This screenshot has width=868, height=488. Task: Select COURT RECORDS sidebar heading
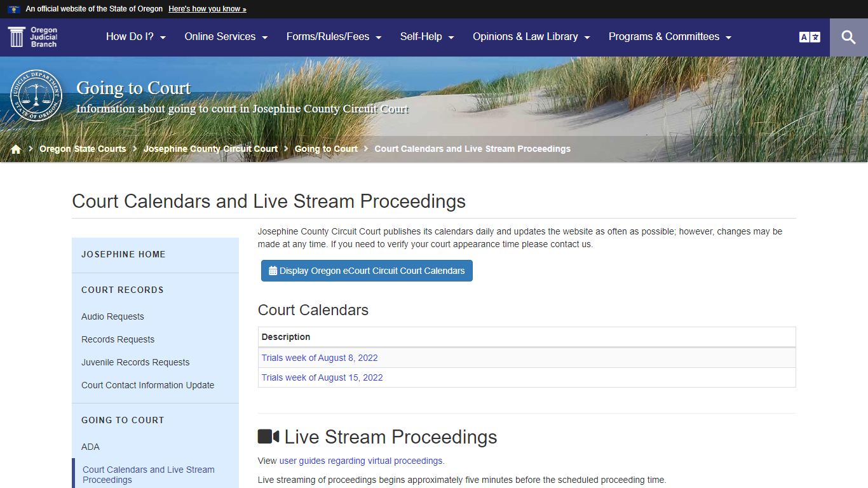click(x=123, y=290)
